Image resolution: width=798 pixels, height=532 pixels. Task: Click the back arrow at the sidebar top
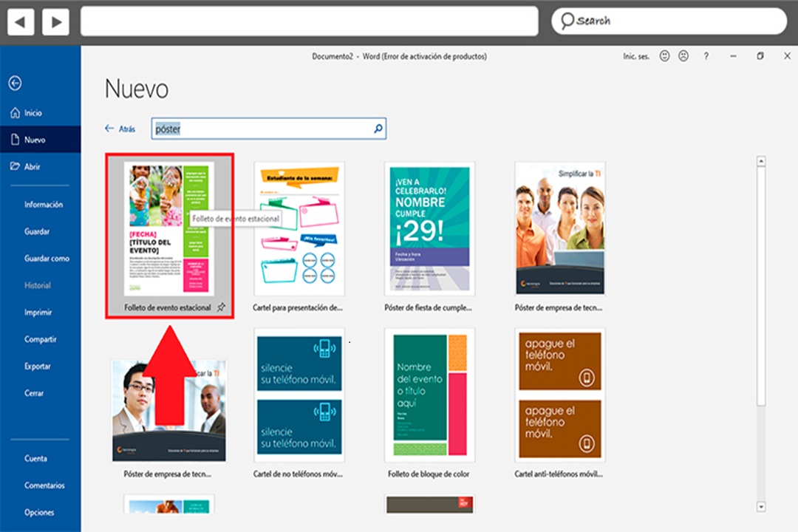click(15, 83)
